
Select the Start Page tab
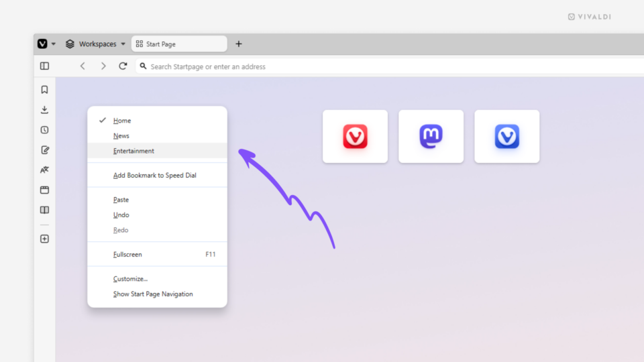pyautogui.click(x=179, y=44)
